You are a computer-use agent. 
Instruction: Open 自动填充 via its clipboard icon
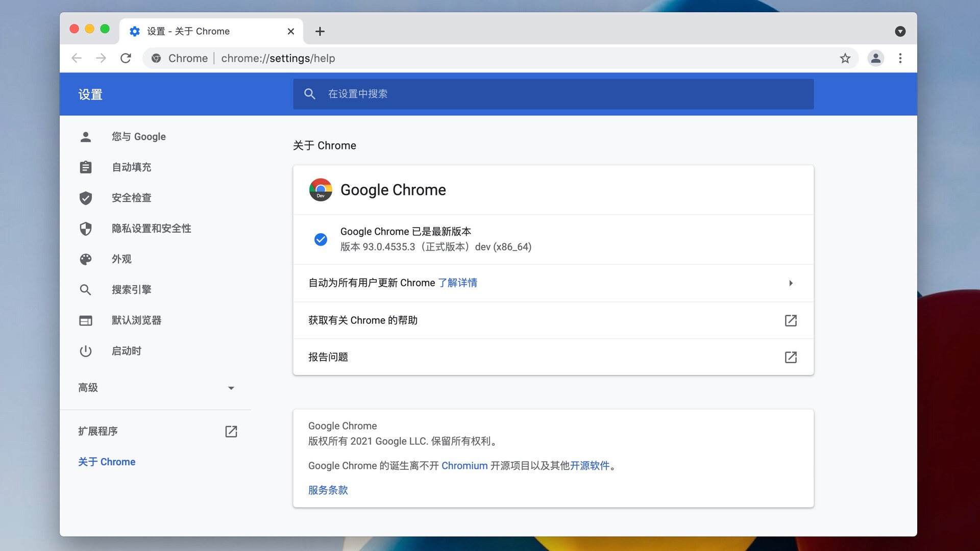(86, 167)
